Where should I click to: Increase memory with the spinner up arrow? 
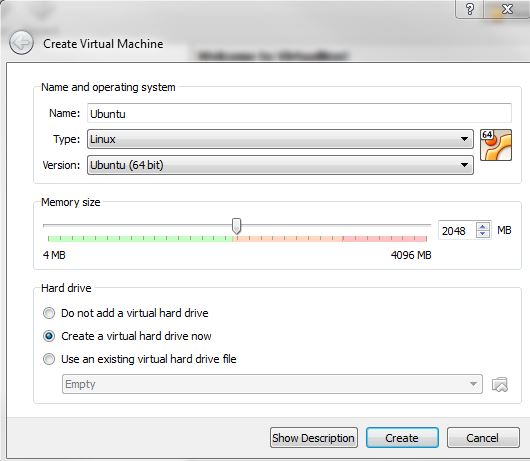pos(483,227)
